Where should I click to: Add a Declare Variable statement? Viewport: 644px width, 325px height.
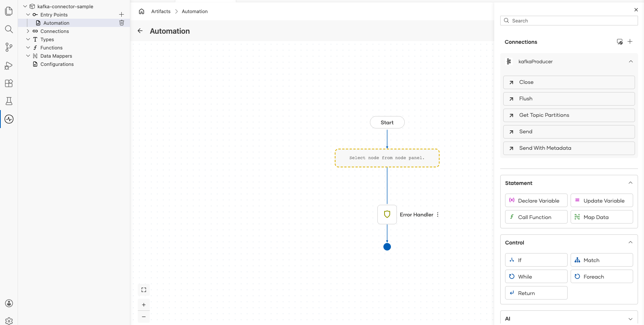536,200
